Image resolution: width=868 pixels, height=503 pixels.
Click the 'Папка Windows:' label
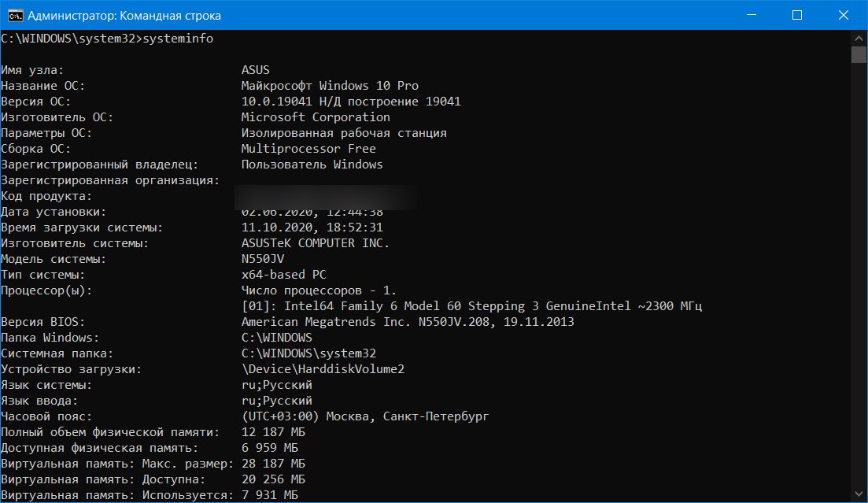(x=50, y=338)
